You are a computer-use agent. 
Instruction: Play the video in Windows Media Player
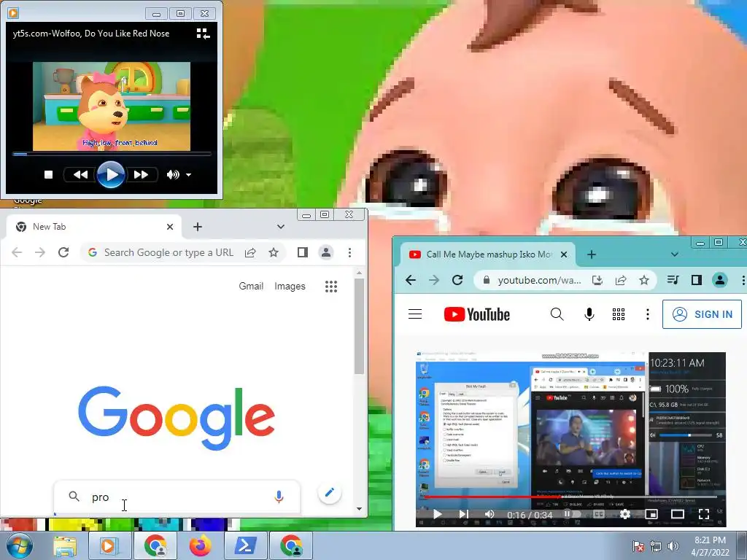tap(111, 175)
